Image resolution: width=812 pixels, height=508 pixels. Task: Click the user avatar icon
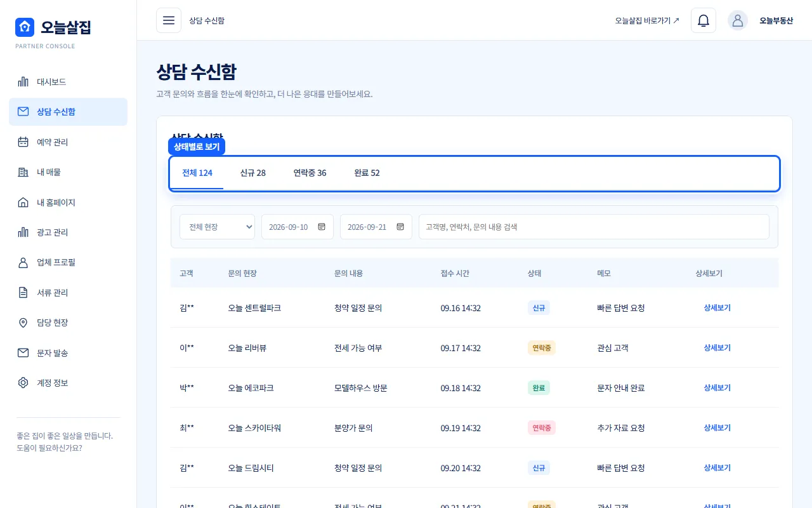click(738, 20)
